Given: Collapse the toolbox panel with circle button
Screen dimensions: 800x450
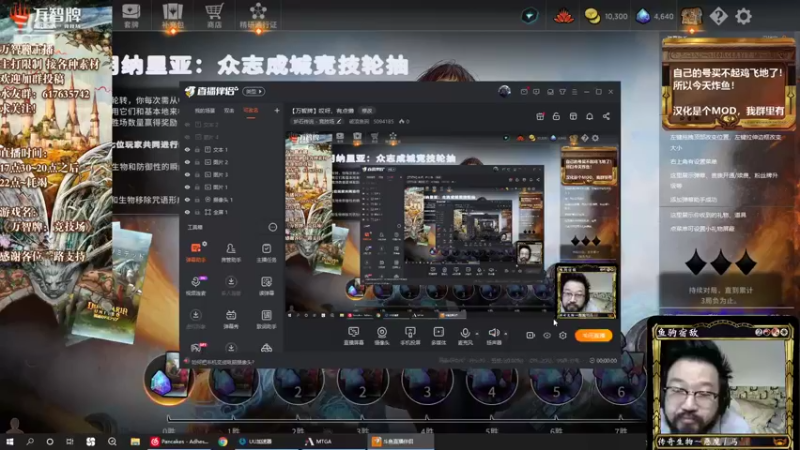Looking at the screenshot, I should pos(272,228).
